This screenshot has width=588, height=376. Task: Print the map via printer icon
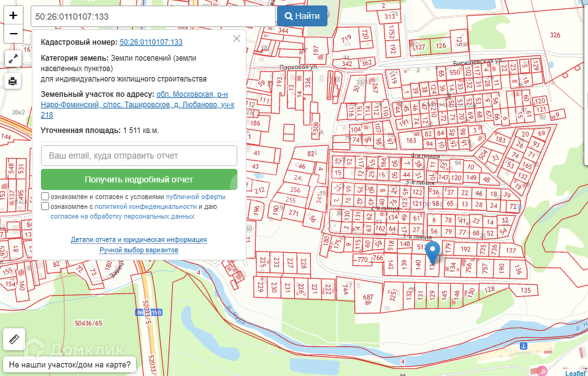click(x=13, y=81)
